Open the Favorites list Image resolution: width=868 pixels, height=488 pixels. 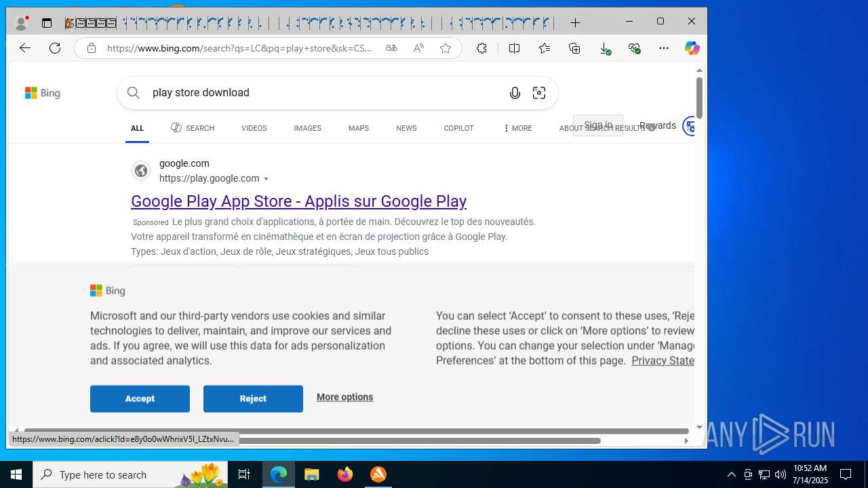pyautogui.click(x=544, y=48)
